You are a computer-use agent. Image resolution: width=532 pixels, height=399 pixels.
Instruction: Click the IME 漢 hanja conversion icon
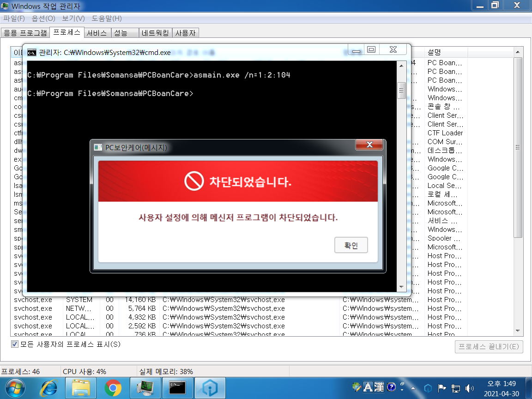[379, 387]
